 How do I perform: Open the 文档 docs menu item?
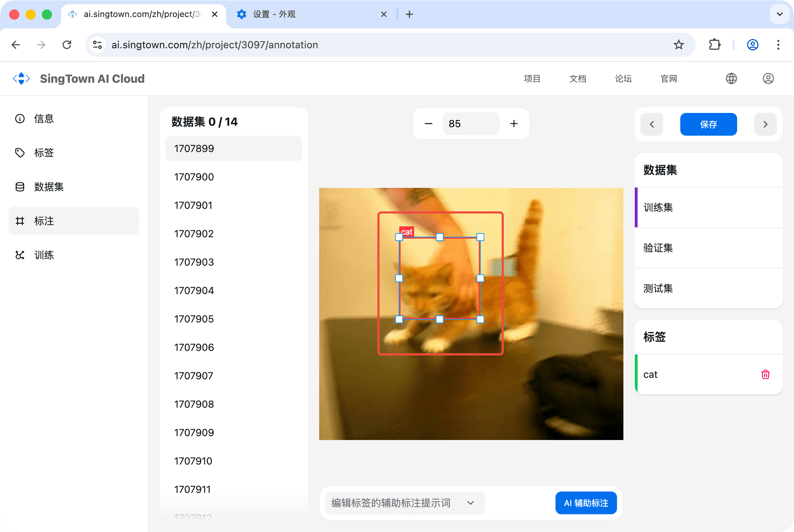coord(578,78)
